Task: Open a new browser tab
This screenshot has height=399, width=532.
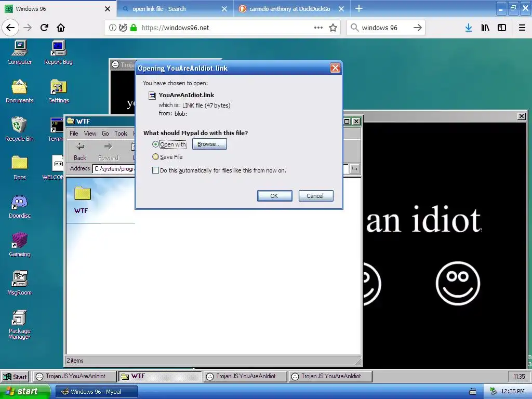Action: click(x=358, y=8)
